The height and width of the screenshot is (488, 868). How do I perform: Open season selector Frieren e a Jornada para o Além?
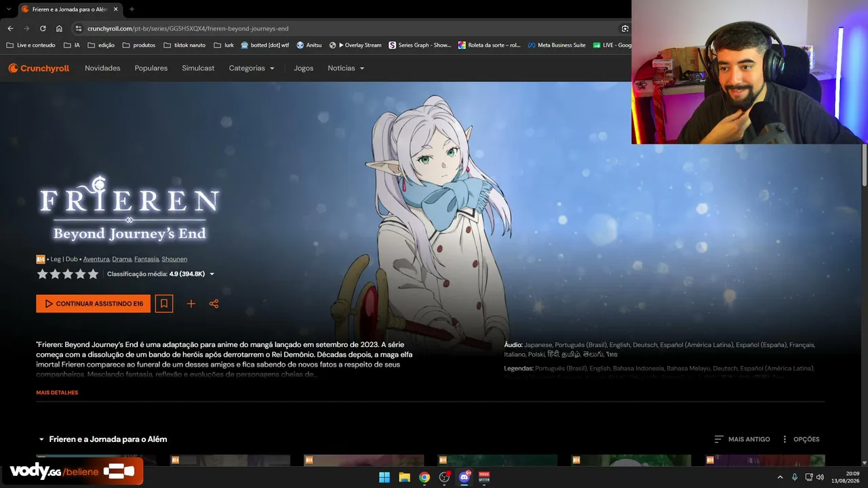pyautogui.click(x=102, y=439)
